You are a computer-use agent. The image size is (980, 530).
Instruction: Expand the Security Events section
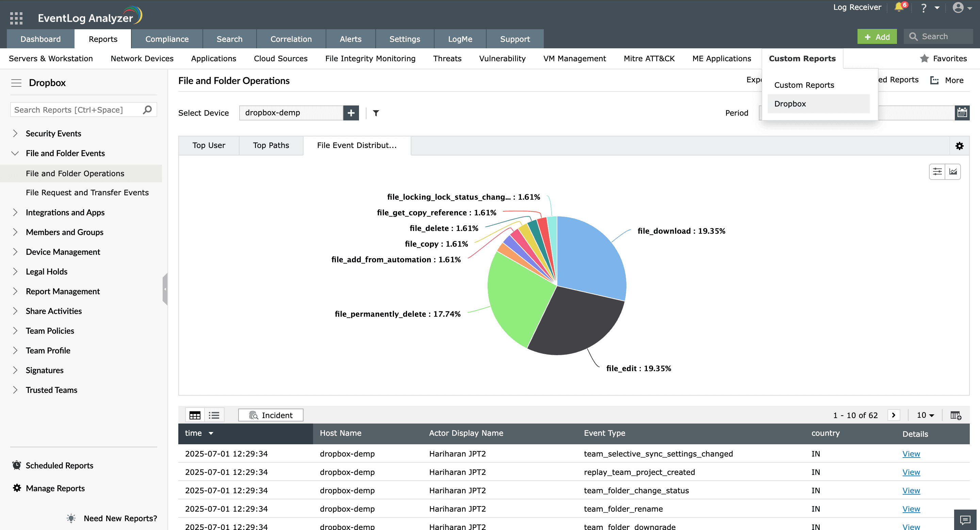pos(15,133)
